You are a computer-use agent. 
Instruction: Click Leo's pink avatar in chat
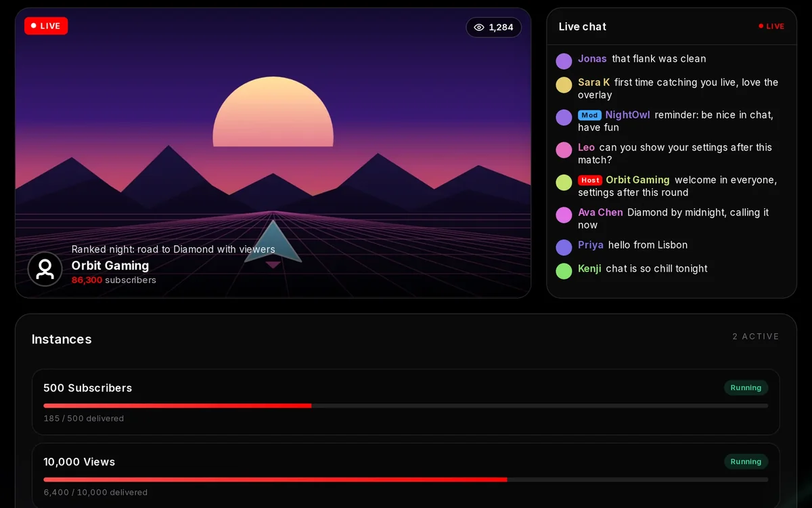click(564, 150)
